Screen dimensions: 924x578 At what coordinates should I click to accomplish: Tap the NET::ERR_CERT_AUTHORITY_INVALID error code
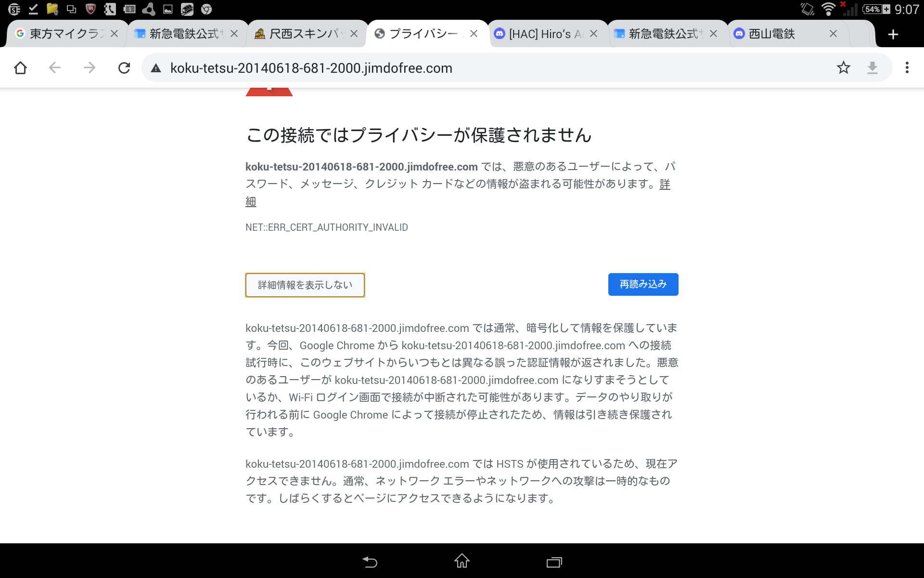(326, 227)
